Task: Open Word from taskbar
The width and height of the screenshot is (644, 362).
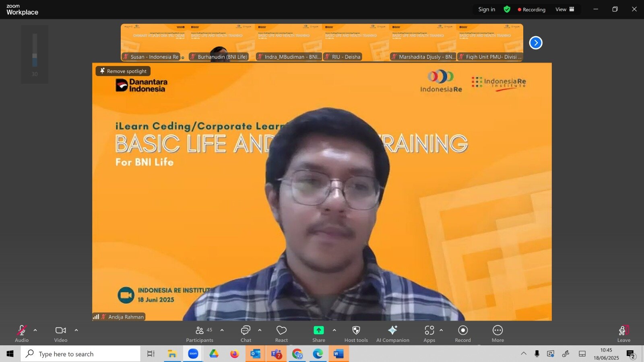Action: tap(339, 354)
